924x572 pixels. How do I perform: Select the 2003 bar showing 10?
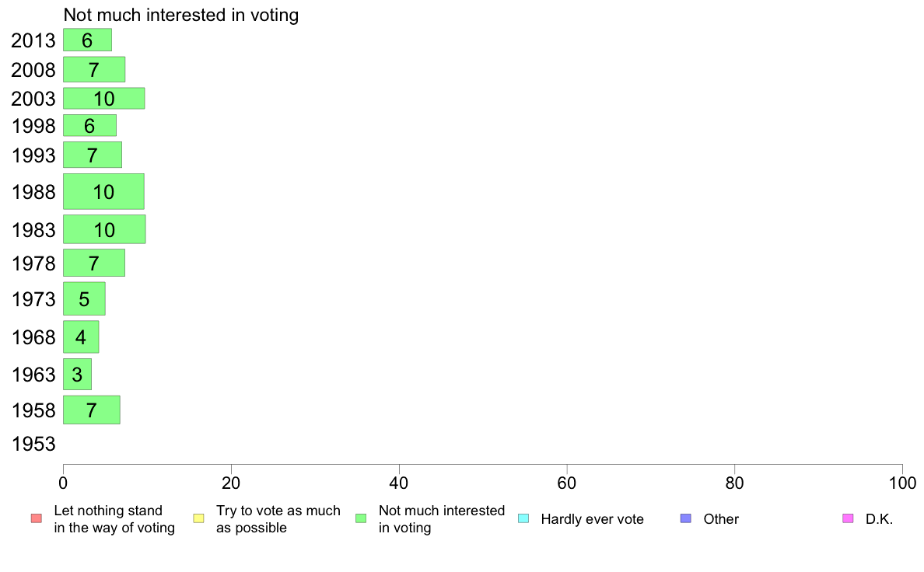(103, 99)
